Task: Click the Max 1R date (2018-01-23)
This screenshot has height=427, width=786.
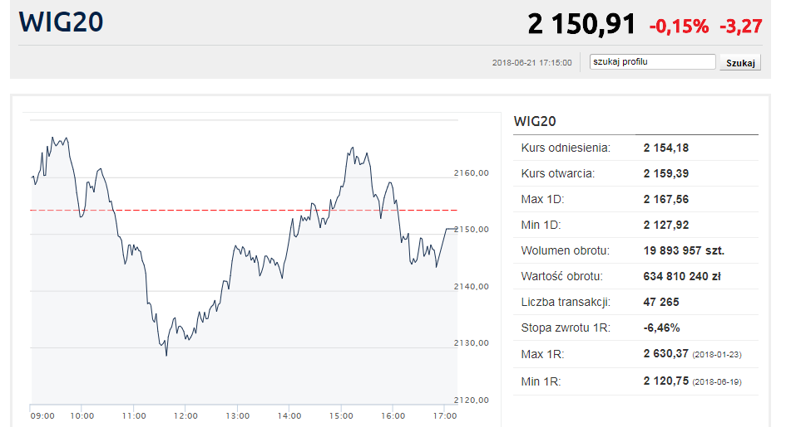Action: (x=723, y=354)
